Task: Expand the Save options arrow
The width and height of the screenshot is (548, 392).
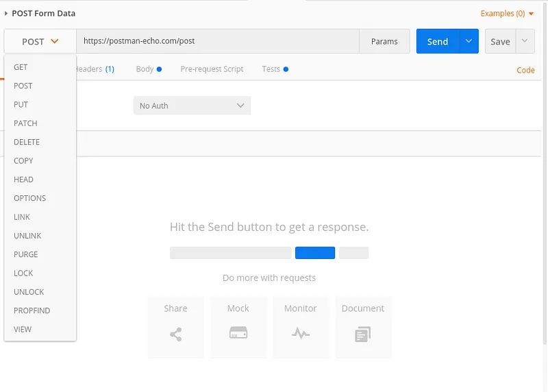Action: coord(525,41)
